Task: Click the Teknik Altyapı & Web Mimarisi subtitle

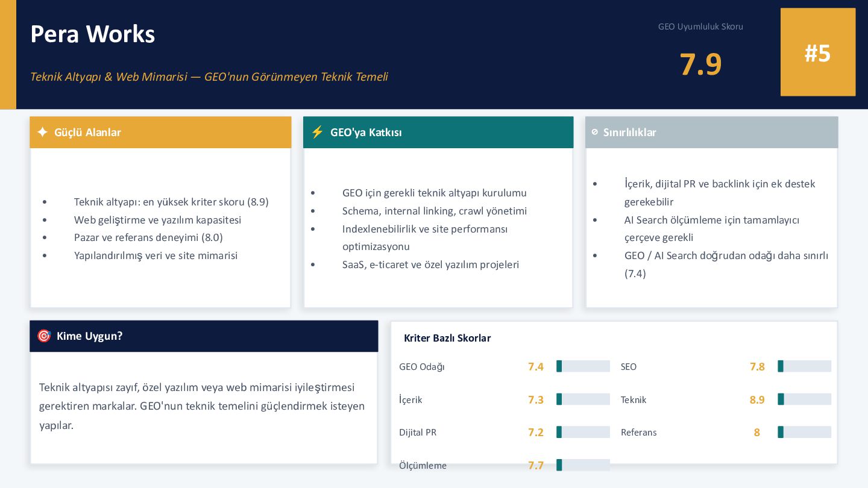Action: 209,77
